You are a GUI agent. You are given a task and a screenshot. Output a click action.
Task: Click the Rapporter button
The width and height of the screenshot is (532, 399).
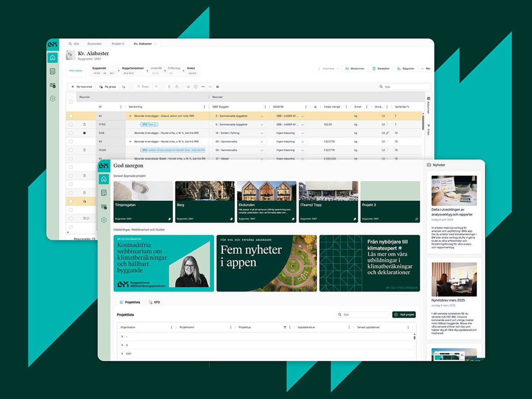406,69
